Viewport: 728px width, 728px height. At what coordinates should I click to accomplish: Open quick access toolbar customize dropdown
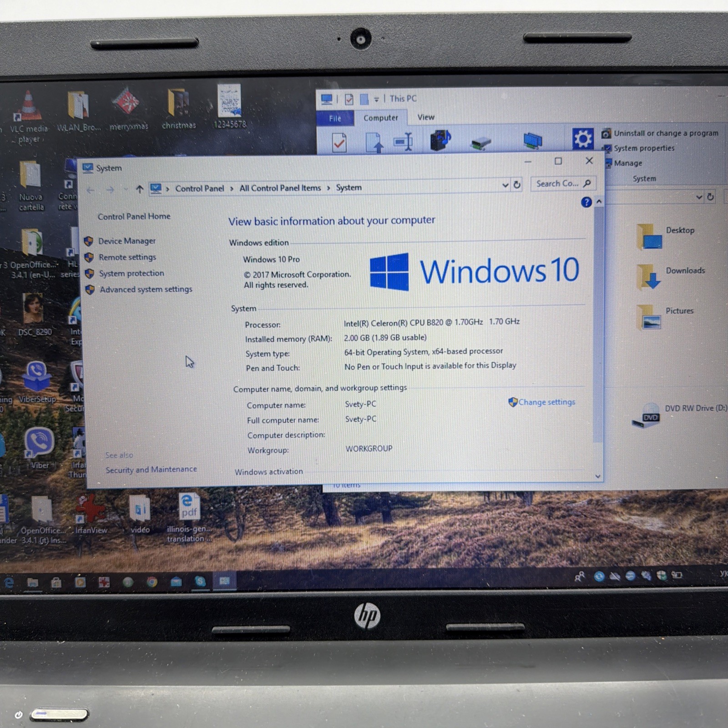click(376, 99)
